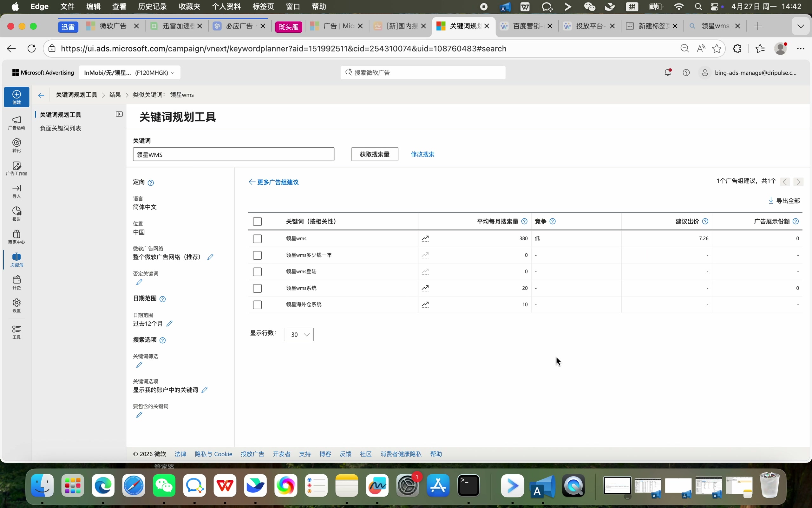The image size is (812, 508).
Task: Open Terminal from the dock
Action: pyautogui.click(x=469, y=485)
